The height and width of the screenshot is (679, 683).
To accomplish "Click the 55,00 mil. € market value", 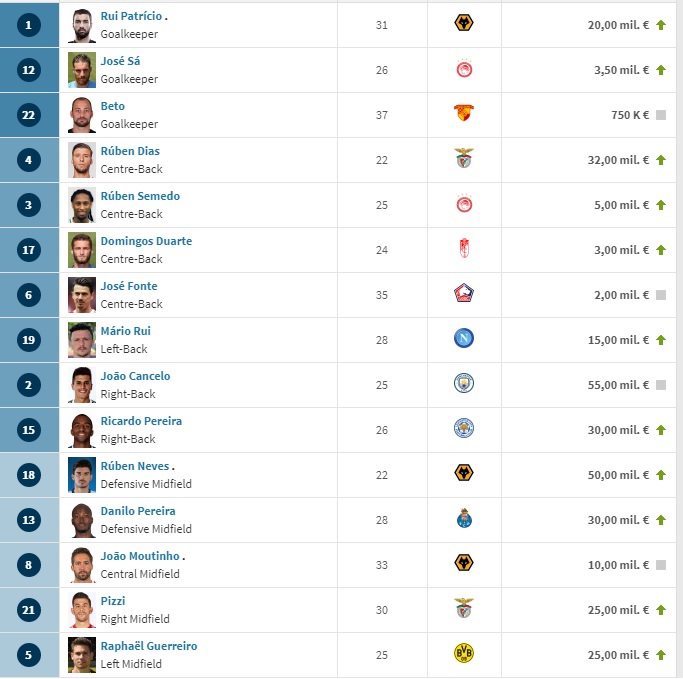I will tap(618, 385).
